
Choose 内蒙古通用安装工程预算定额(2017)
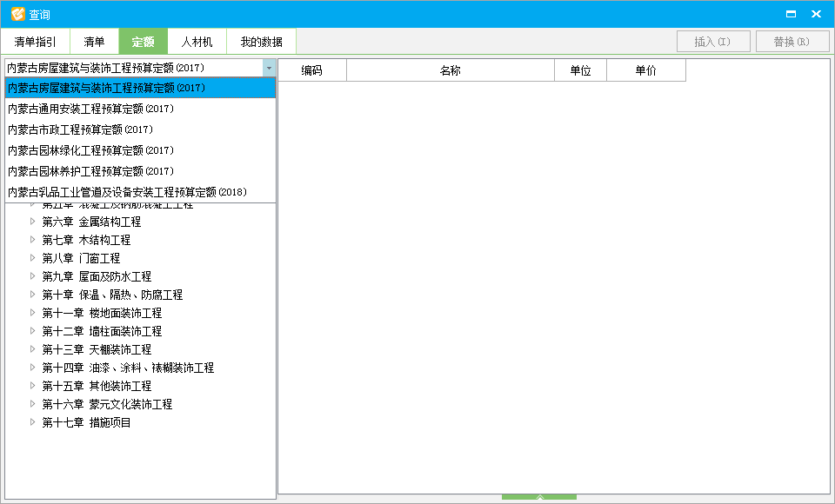(x=140, y=109)
